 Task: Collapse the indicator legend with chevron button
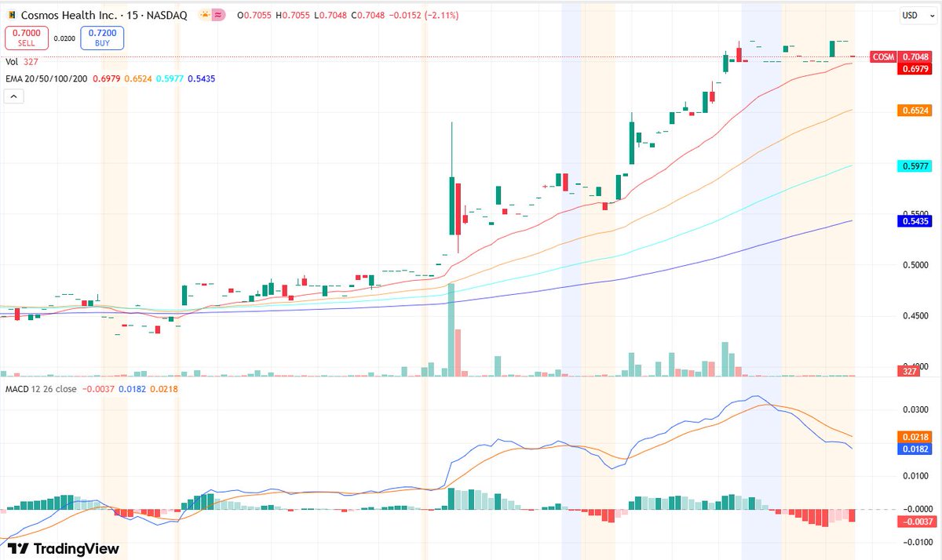[x=14, y=96]
